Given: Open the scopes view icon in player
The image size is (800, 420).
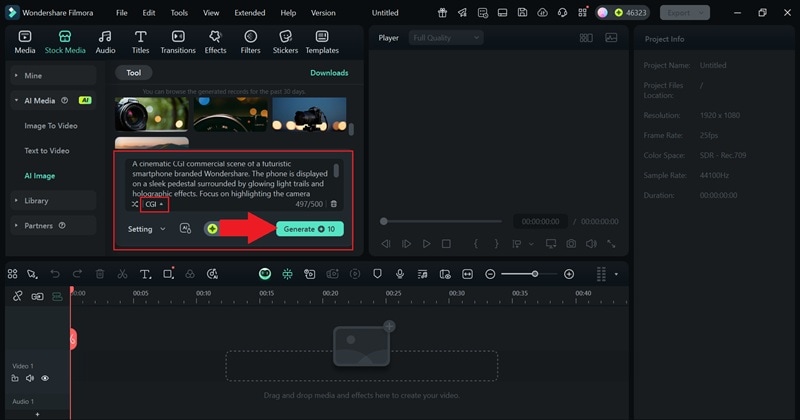Looking at the screenshot, I should pyautogui.click(x=611, y=38).
